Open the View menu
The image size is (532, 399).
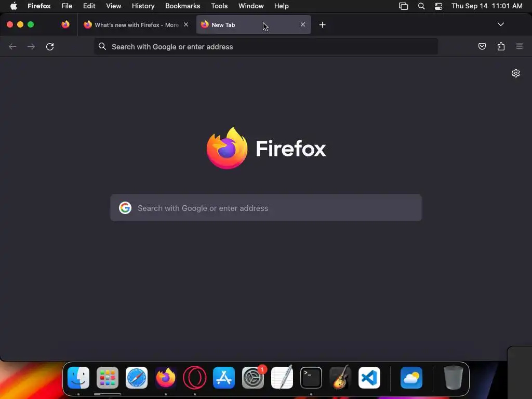click(113, 6)
